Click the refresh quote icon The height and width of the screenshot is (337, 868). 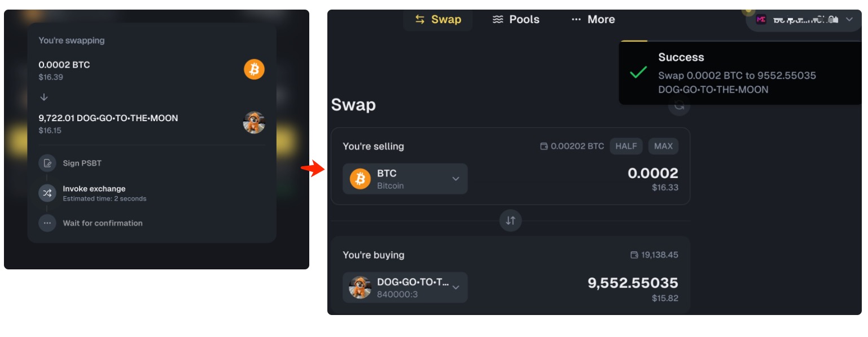coord(680,106)
